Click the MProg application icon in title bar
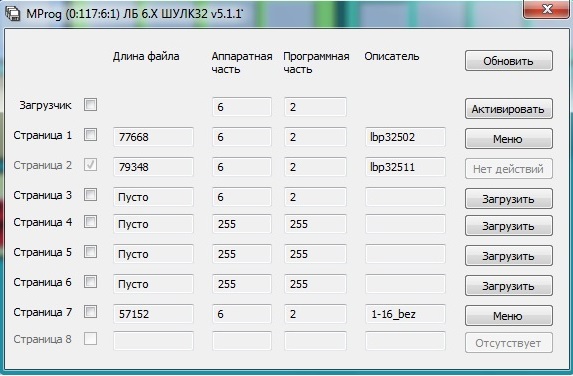The width and height of the screenshot is (573, 376). click(13, 14)
